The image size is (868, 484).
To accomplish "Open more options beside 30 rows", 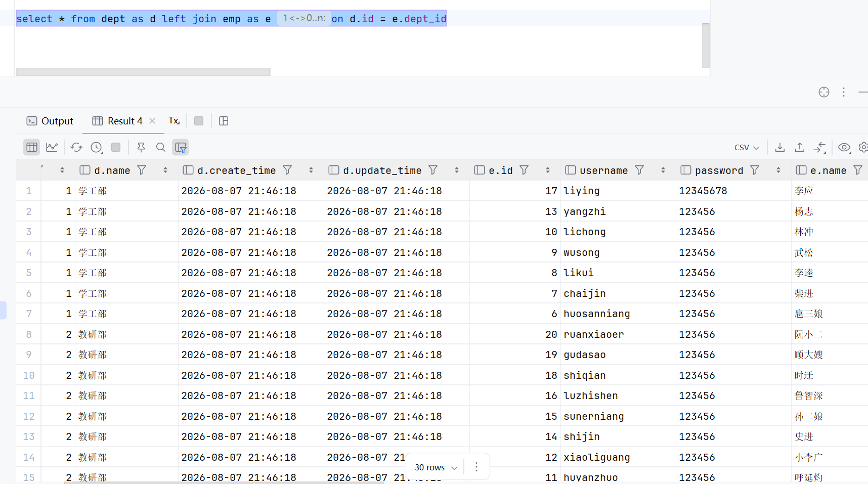I will pos(476,467).
